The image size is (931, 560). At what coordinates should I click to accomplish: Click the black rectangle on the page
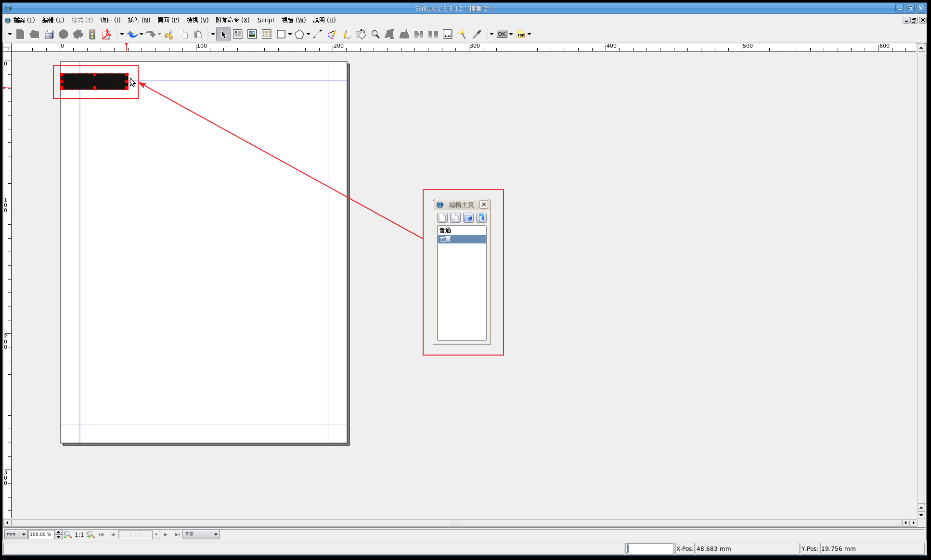click(x=94, y=82)
